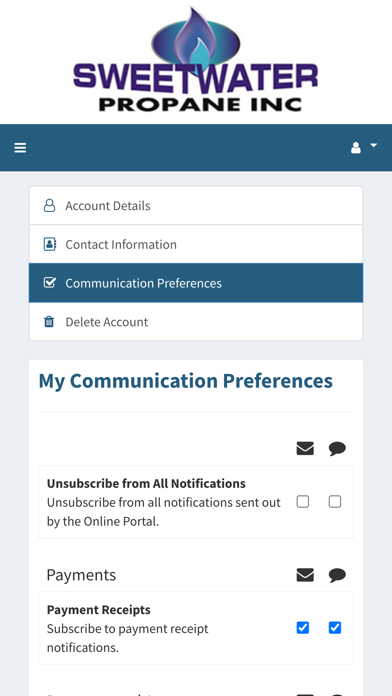
Task: Uncheck email Payment Receipts checkbox
Action: tap(303, 628)
